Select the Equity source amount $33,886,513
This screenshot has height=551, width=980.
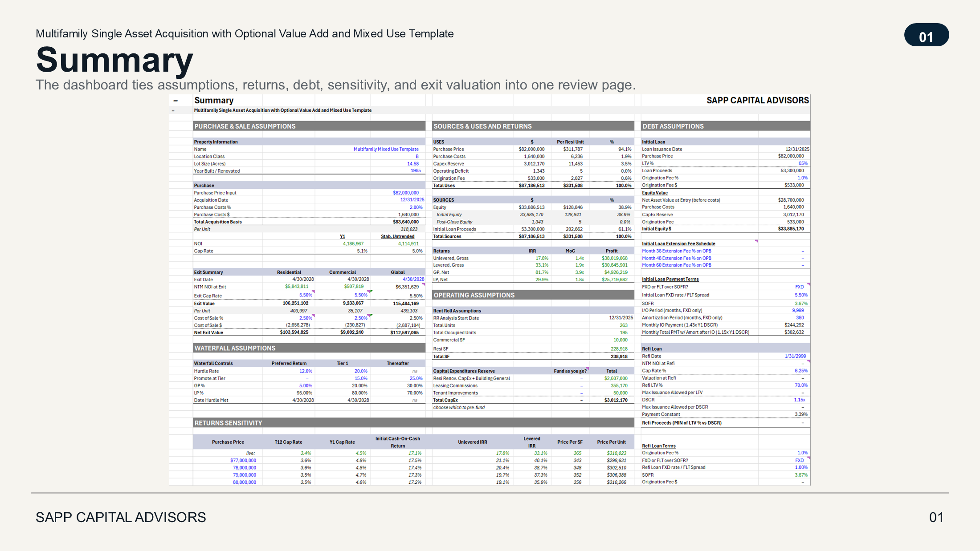click(x=531, y=207)
